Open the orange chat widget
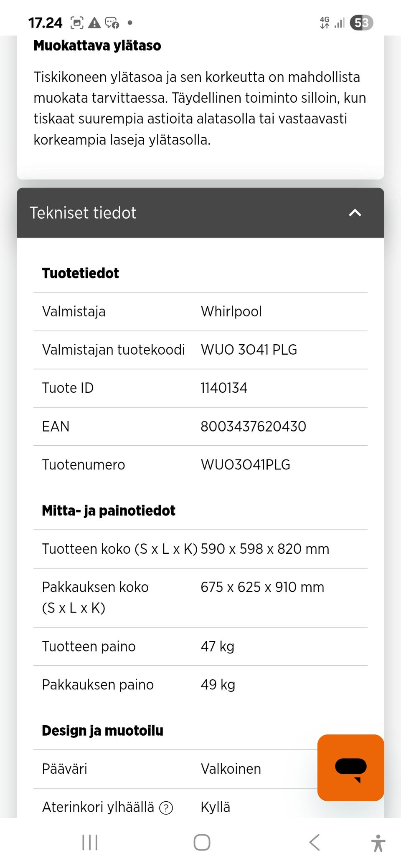401x868 pixels. [350, 767]
